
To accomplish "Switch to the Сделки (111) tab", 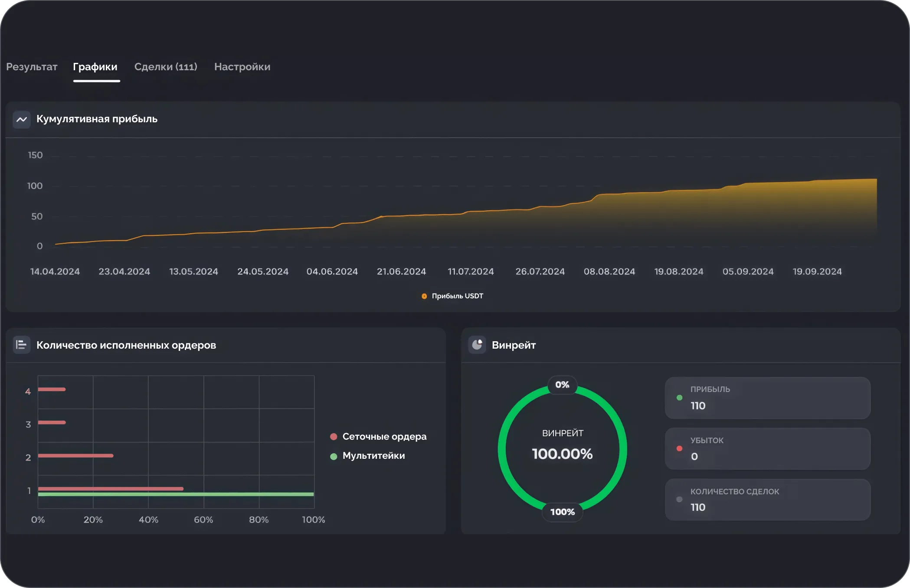I will 166,67.
